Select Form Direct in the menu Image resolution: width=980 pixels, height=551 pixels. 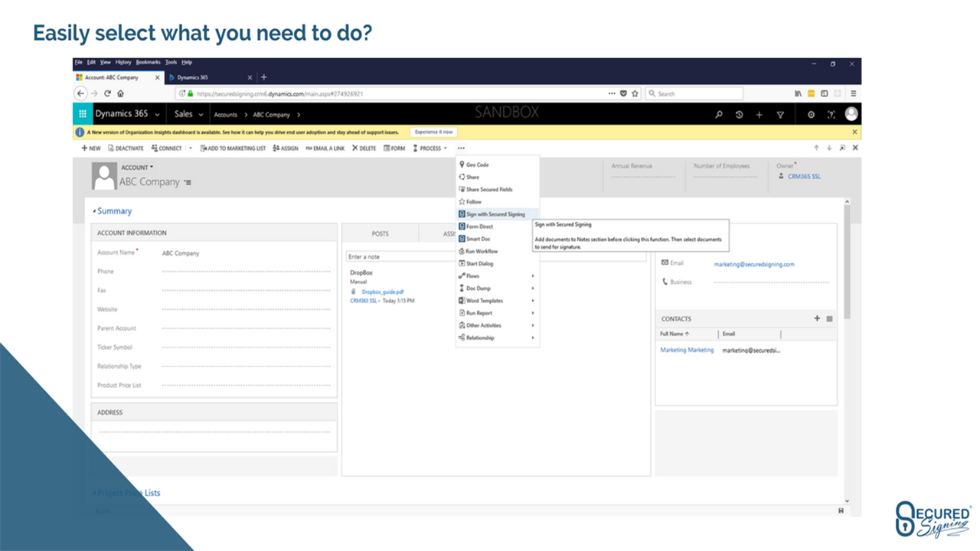pyautogui.click(x=498, y=227)
